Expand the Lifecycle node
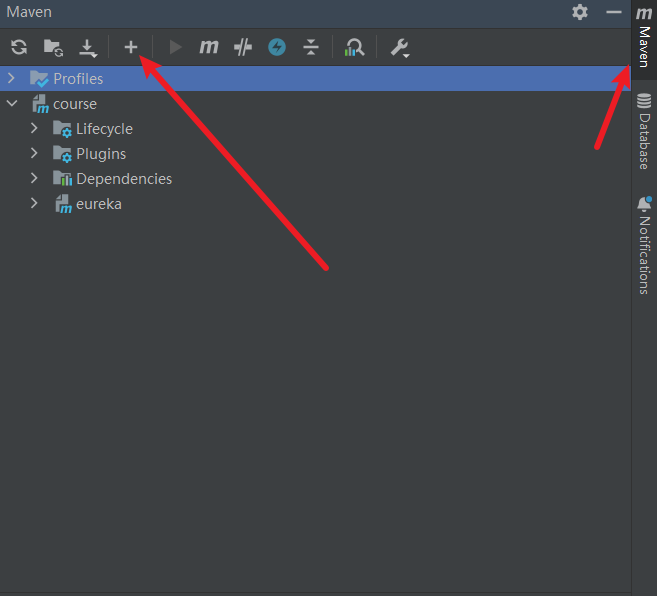 tap(34, 128)
